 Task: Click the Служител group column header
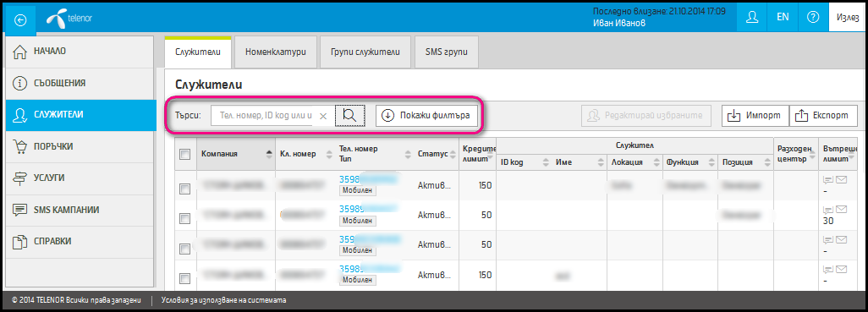(x=635, y=145)
